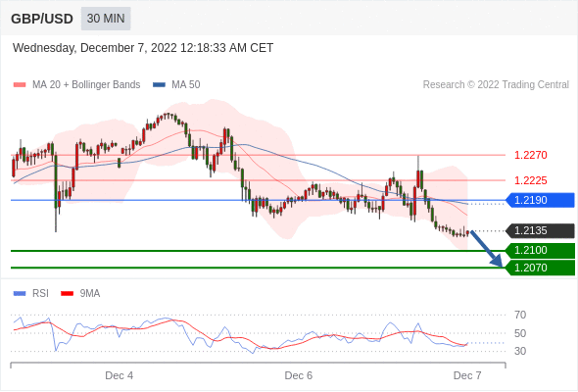Toggle the RSI legend label

(40, 294)
